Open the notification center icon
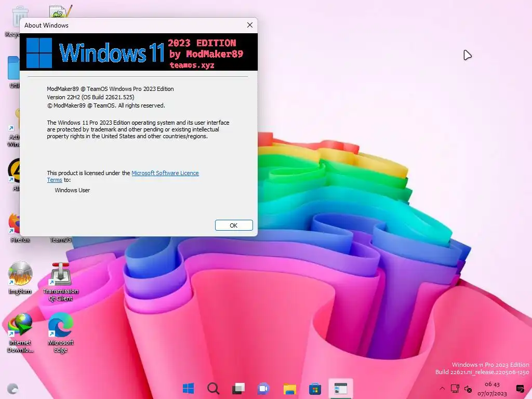 pos(520,389)
